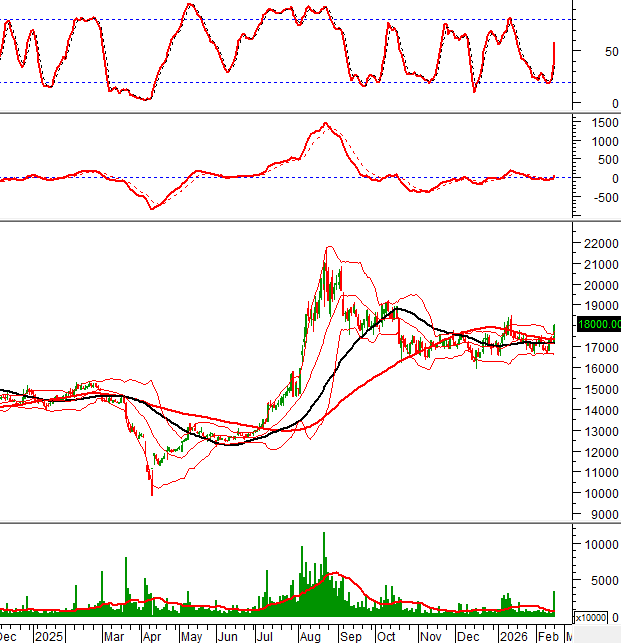Click the green 18000.00 current price label
Screen dimensions: 621x643
(599, 324)
